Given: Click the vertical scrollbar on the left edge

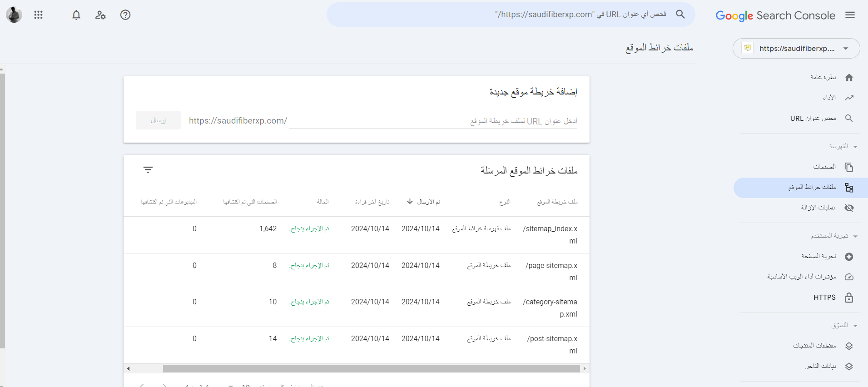Looking at the screenshot, I should (2, 211).
